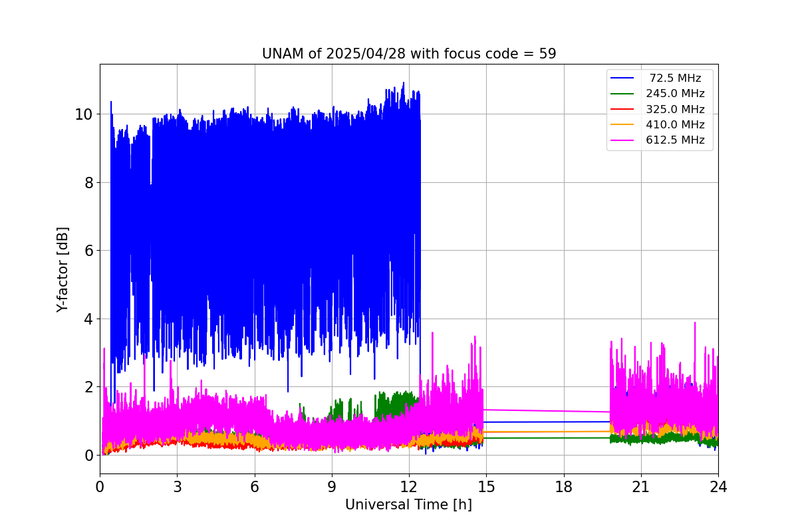
Task: Click x-axis tick label '24'
Action: point(718,486)
